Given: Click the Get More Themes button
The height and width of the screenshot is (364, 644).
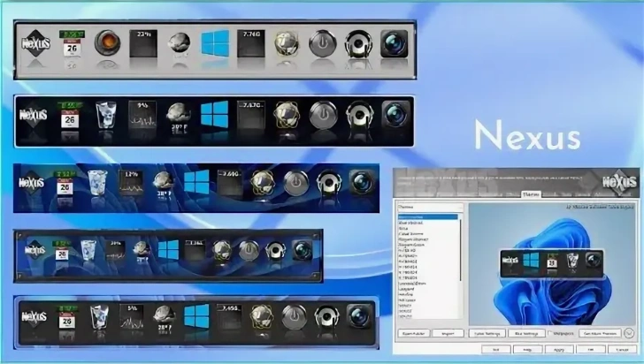Looking at the screenshot, I should (x=600, y=333).
